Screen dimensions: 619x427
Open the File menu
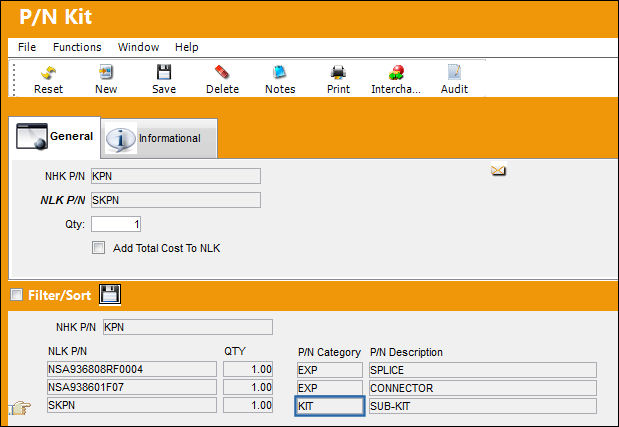(27, 47)
